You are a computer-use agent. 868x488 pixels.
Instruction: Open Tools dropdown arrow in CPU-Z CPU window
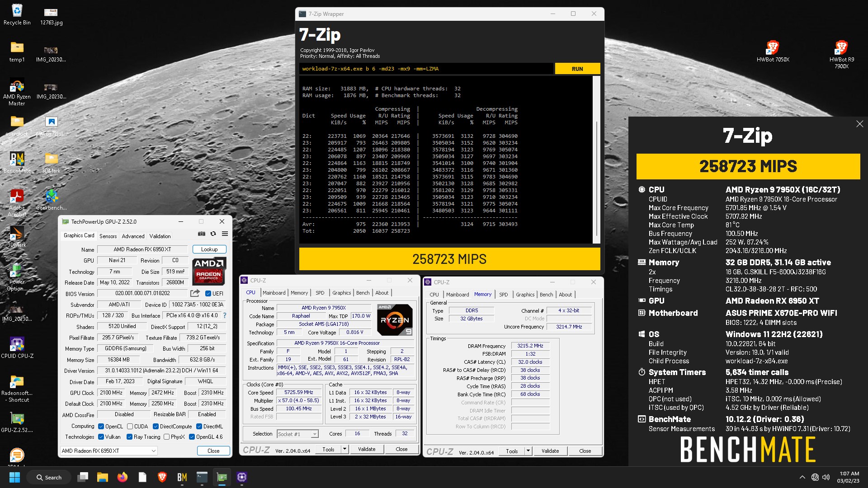[x=344, y=449]
